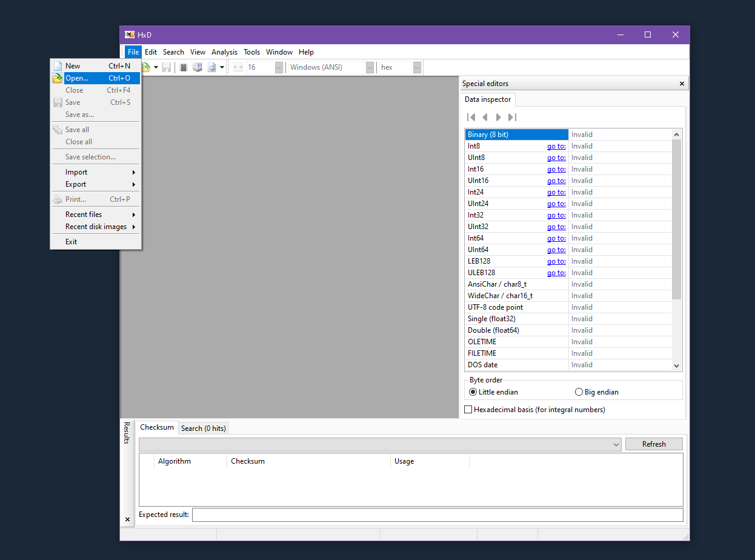Screen dimensions: 755x560
Task: Click the open disk toolbar icon
Action: tap(198, 67)
